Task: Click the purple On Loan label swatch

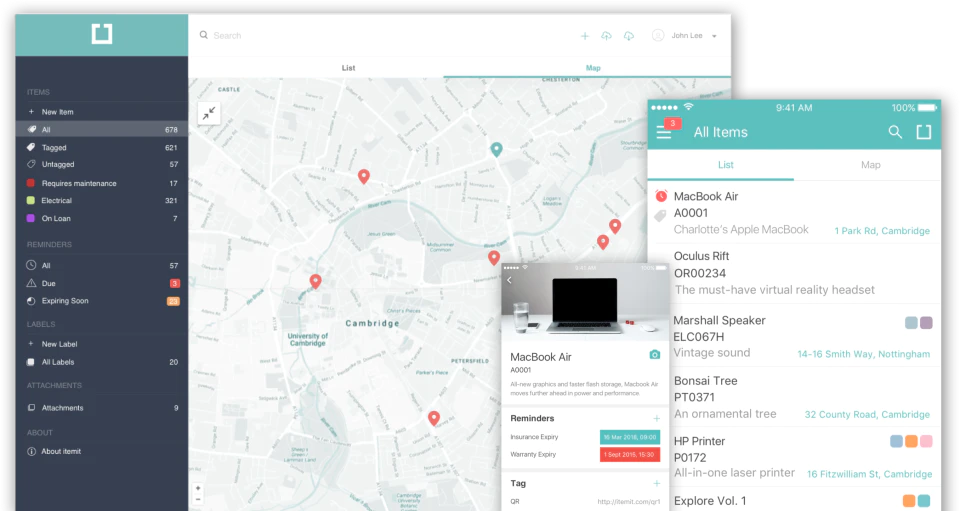Action: pyautogui.click(x=31, y=218)
